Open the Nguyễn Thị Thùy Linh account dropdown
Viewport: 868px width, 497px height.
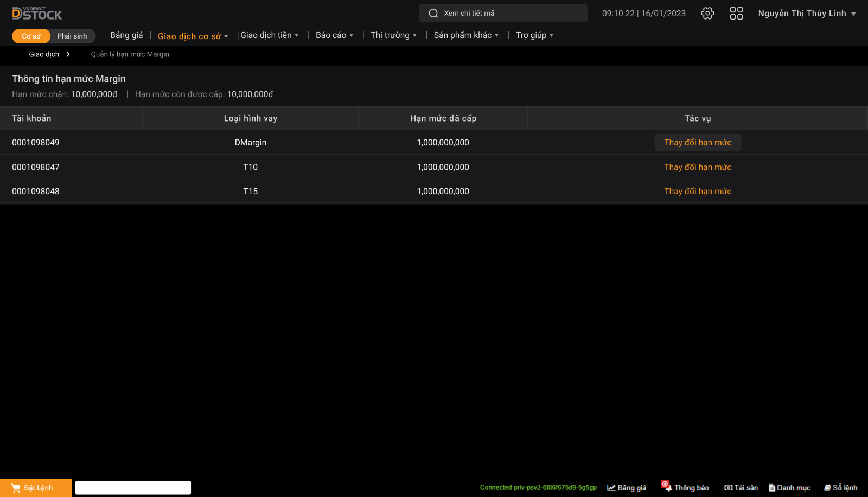click(x=807, y=14)
